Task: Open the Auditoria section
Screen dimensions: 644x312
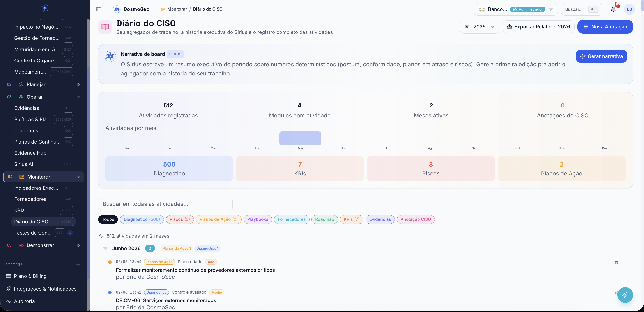Action: tap(24, 301)
